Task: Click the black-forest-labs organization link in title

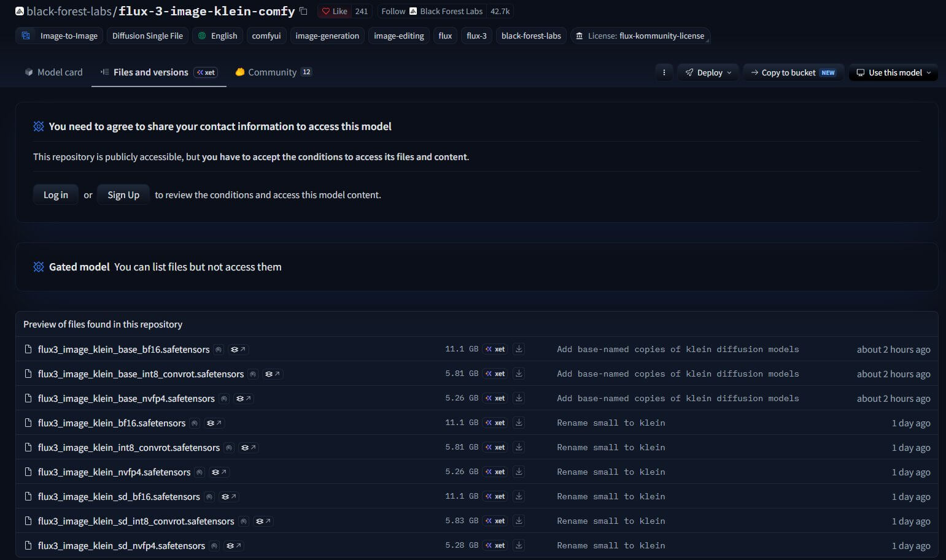Action: coord(69,11)
